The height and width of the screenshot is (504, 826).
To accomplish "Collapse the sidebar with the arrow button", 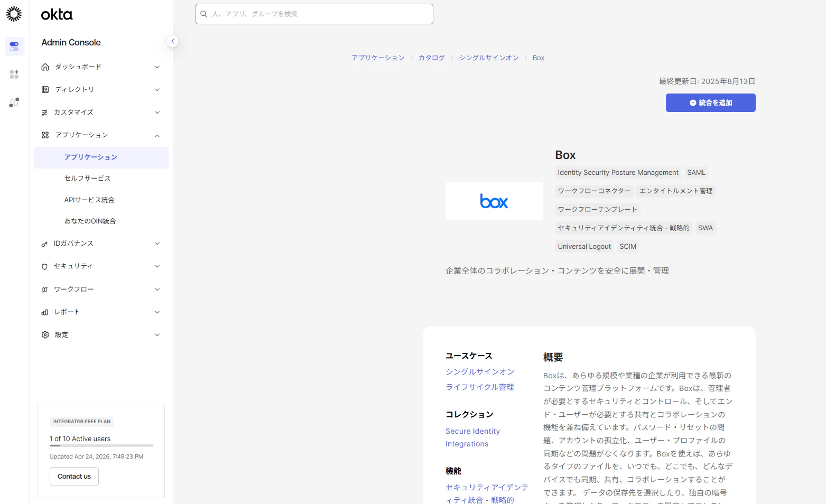I will 173,41.
